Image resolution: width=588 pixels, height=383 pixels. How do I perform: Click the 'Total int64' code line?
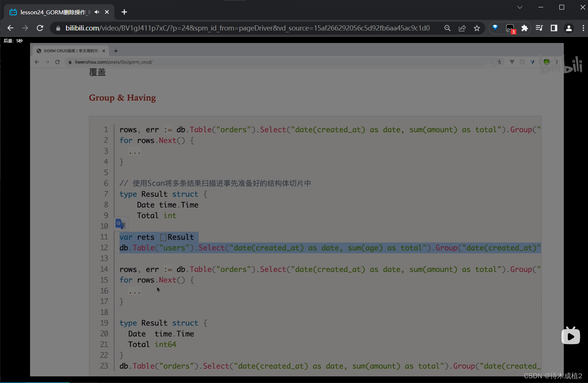pyautogui.click(x=152, y=344)
